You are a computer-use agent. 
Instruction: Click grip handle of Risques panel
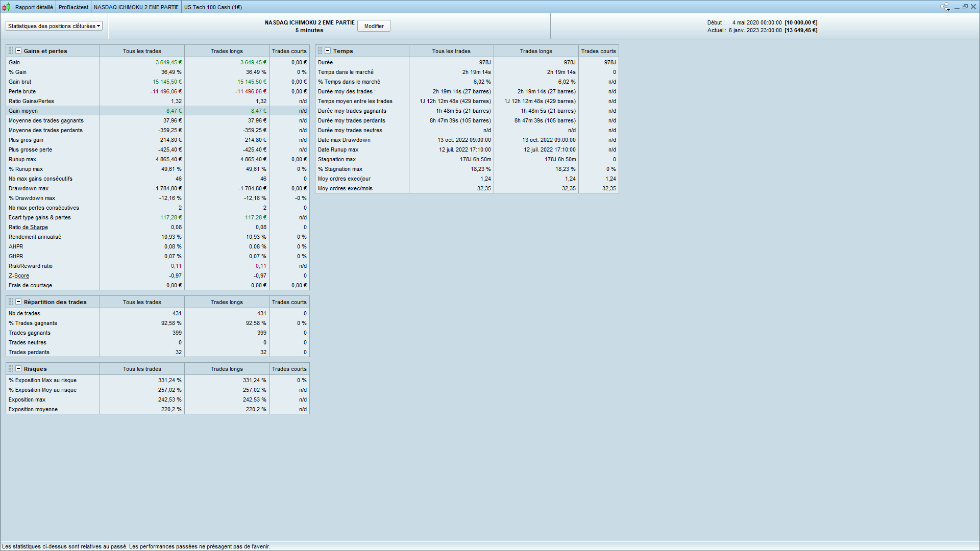(11, 369)
